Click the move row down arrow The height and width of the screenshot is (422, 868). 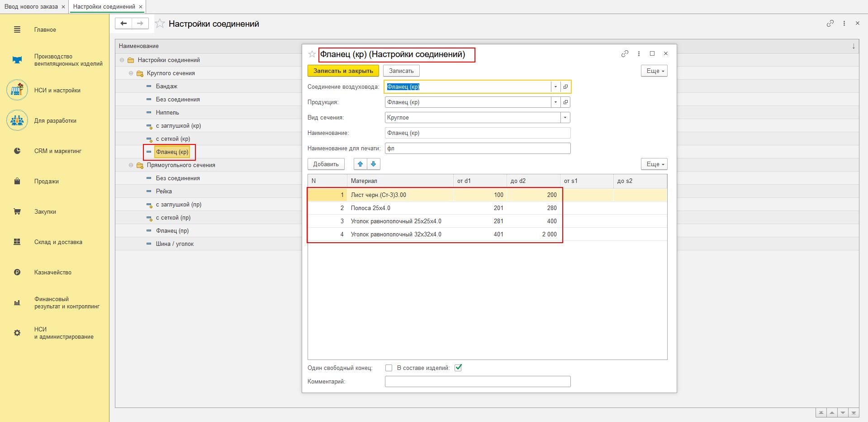[x=373, y=164]
